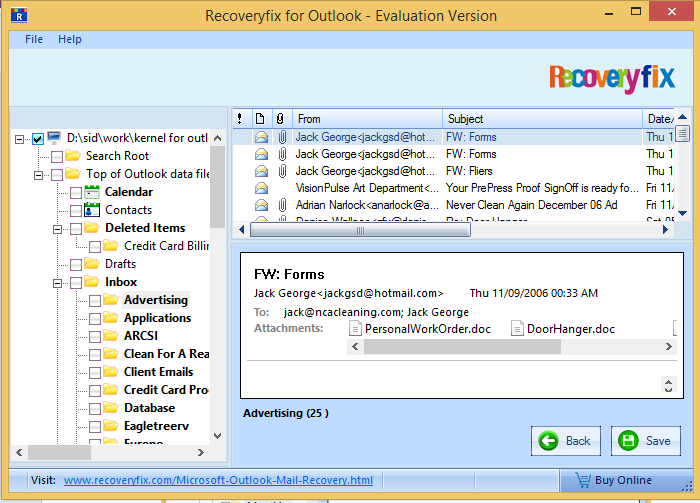Check the Calendar checkbox
Viewport: 700px width, 503px height.
tap(76, 193)
